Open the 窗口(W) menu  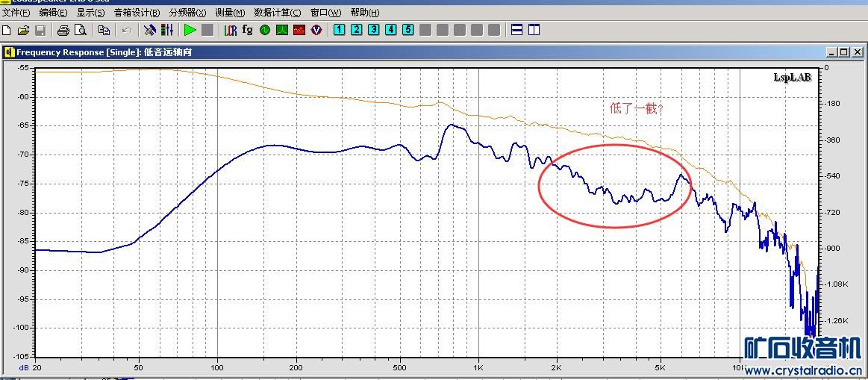(325, 13)
